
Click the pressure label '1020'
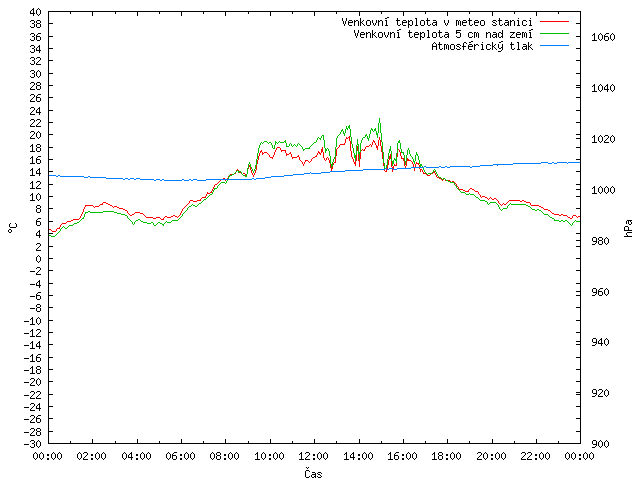(603, 139)
